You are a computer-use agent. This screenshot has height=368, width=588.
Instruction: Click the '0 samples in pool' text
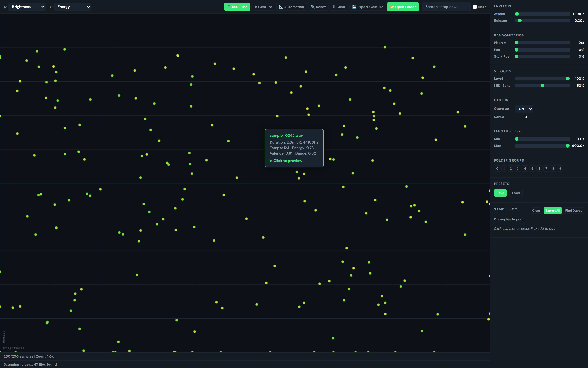(x=509, y=219)
